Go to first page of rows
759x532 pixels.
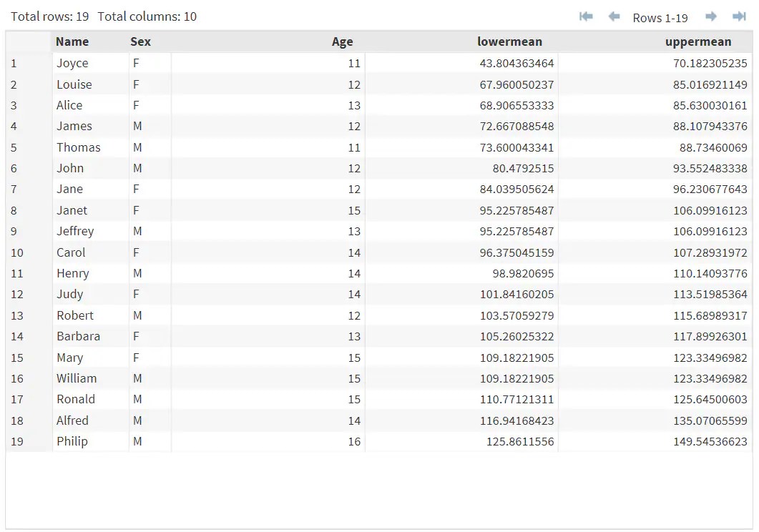tap(586, 17)
